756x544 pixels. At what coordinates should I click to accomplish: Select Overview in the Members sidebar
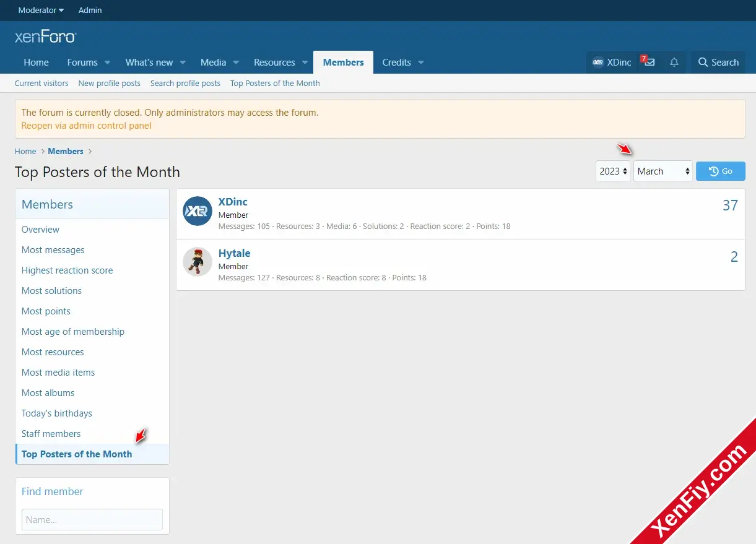[x=92, y=229]
